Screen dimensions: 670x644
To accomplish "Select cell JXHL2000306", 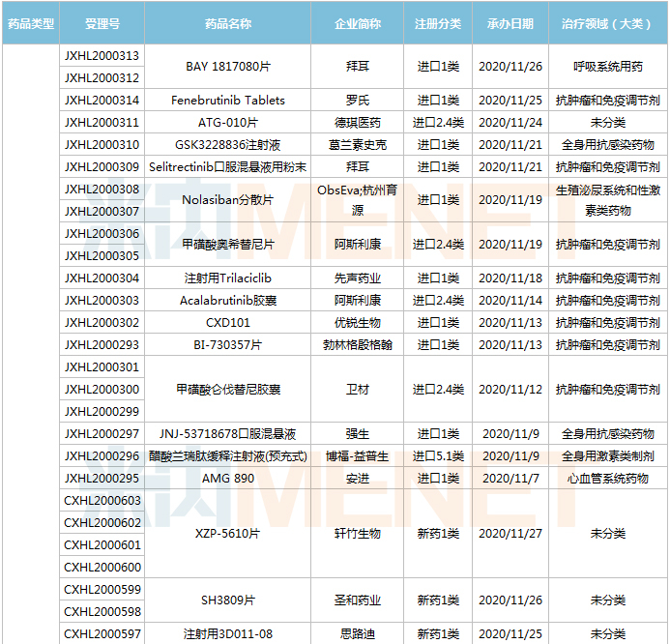I will (102, 233).
